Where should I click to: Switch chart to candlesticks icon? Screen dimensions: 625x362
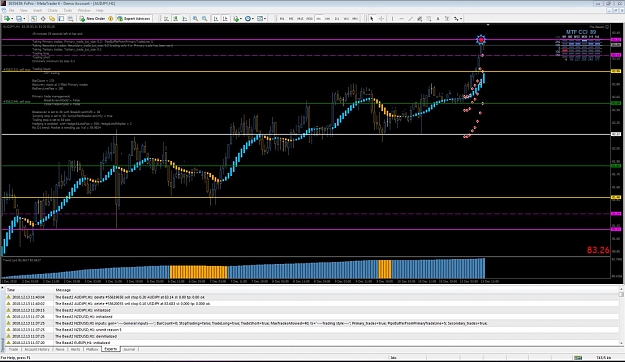[x=175, y=18]
